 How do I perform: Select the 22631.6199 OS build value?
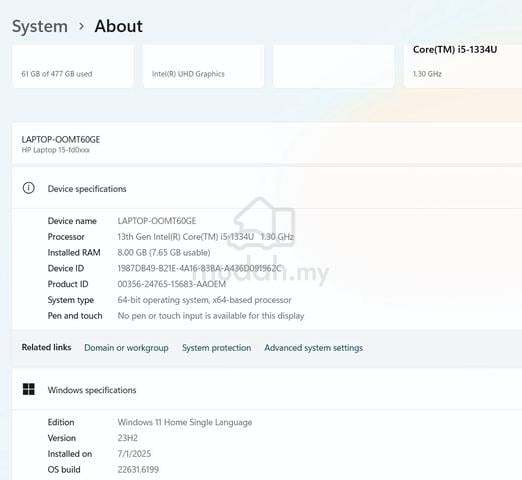click(x=138, y=470)
